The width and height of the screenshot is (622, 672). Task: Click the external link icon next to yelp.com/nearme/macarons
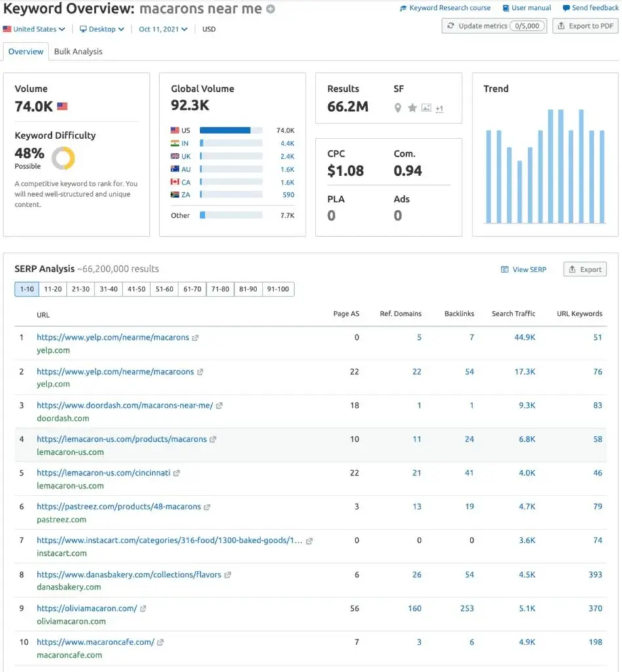[x=195, y=337]
